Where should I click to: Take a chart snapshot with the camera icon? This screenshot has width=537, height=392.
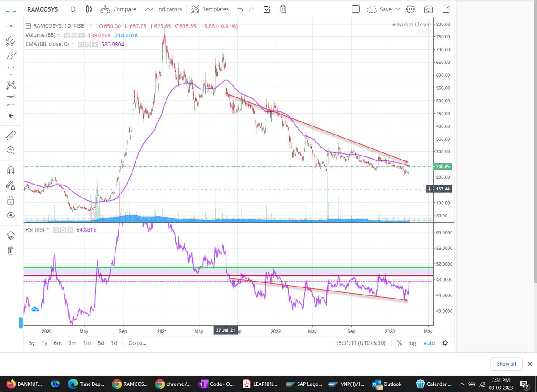428,9
